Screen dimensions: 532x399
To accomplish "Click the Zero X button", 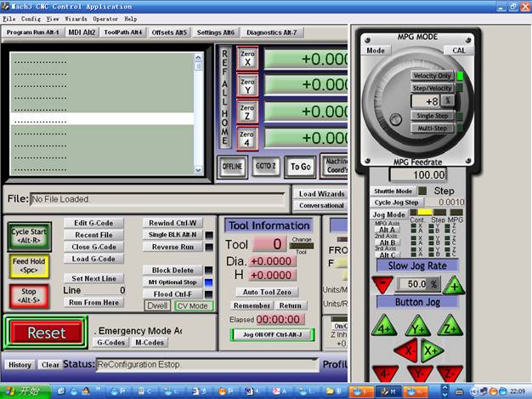I will click(247, 58).
